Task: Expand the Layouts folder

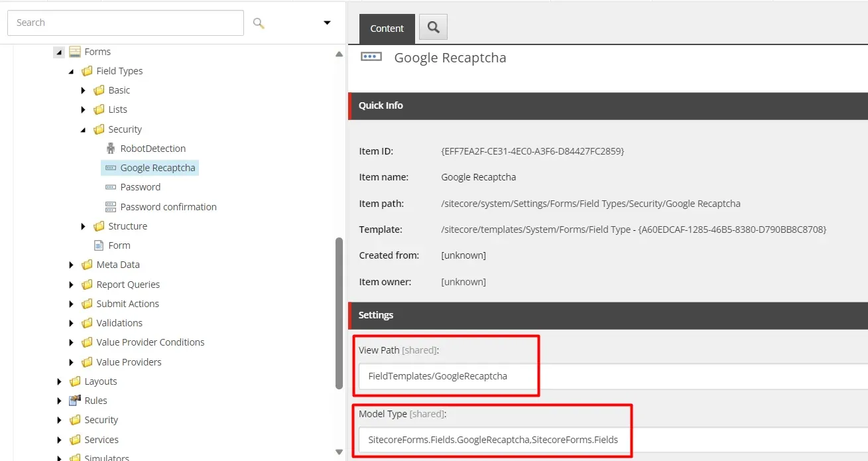Action: (60, 381)
